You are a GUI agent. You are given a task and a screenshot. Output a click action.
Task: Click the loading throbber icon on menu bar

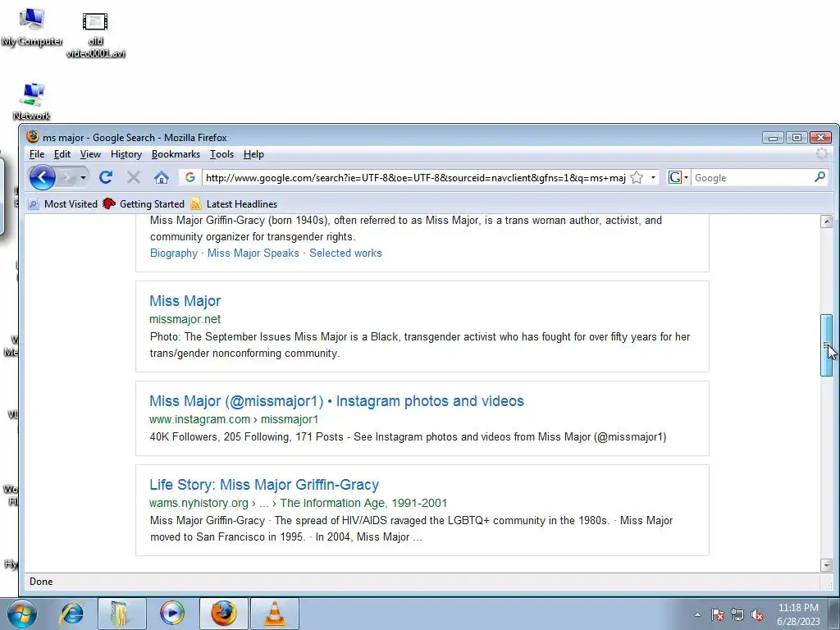[821, 154]
